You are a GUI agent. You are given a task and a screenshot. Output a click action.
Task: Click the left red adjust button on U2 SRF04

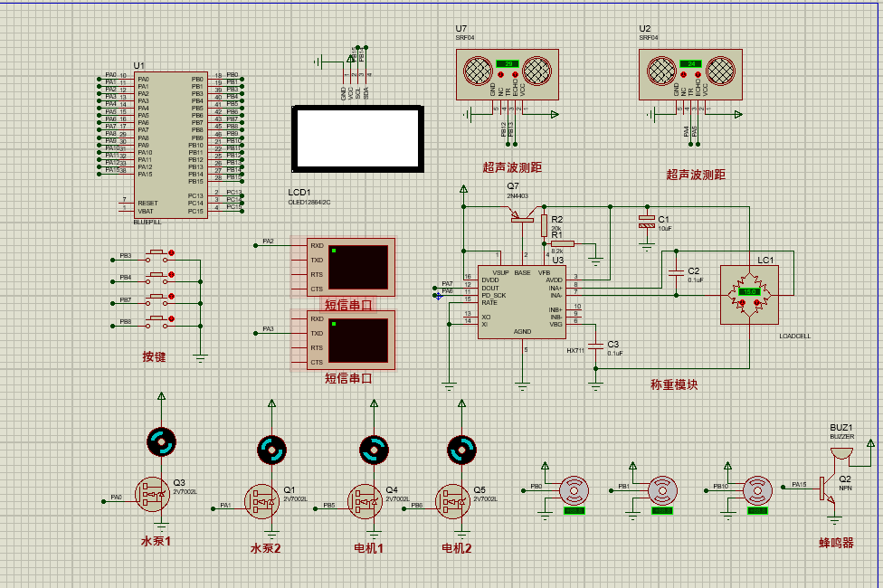click(x=684, y=74)
